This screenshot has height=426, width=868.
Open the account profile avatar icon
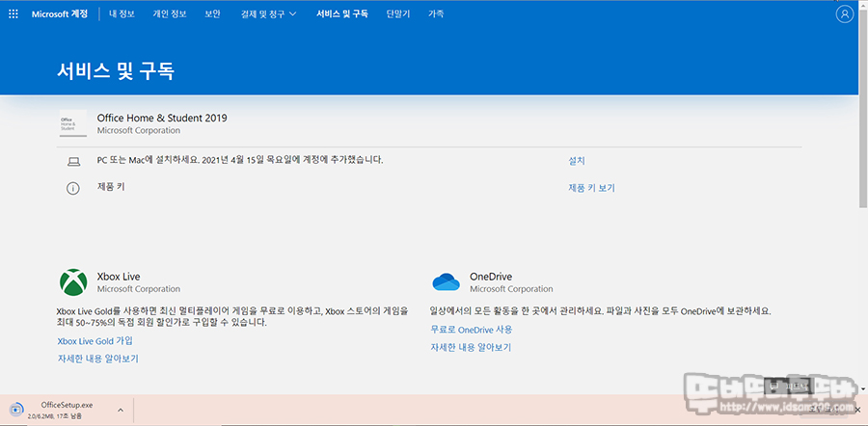(844, 14)
